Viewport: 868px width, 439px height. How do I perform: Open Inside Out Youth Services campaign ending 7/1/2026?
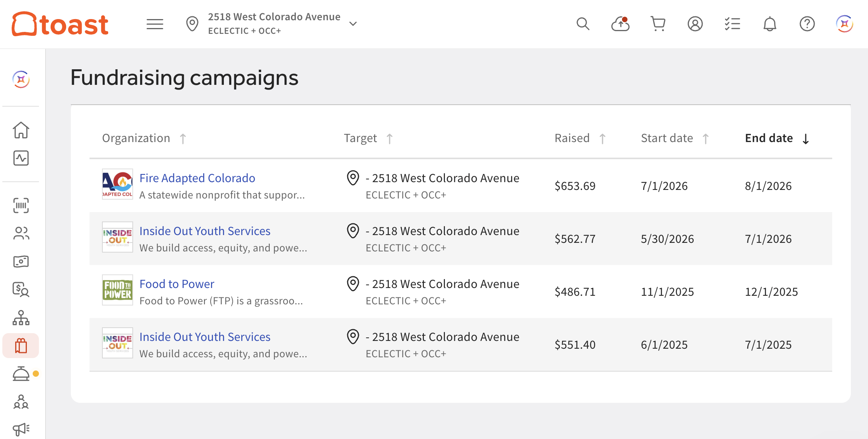pyautogui.click(x=205, y=231)
